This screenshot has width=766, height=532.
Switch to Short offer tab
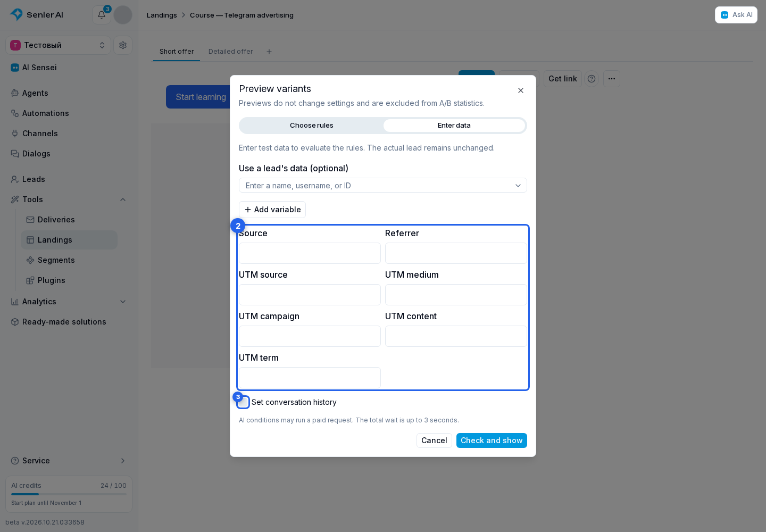(x=177, y=52)
